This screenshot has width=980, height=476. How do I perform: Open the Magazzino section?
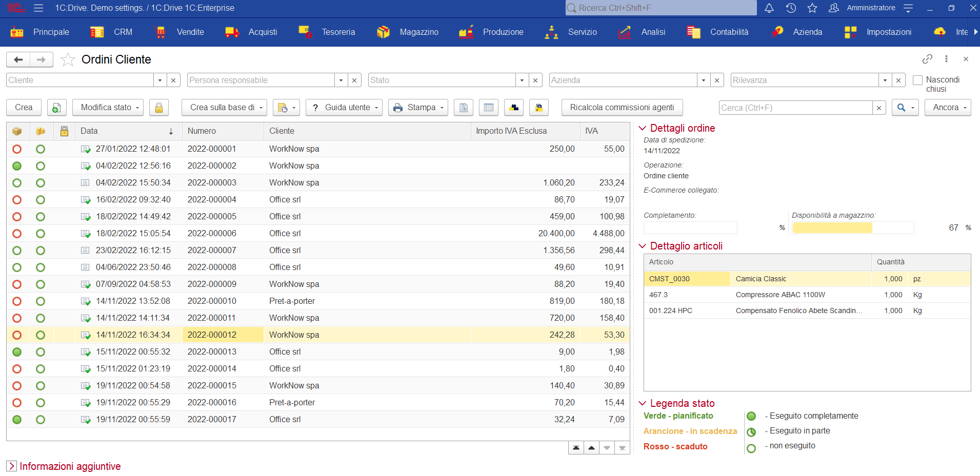[x=407, y=32]
